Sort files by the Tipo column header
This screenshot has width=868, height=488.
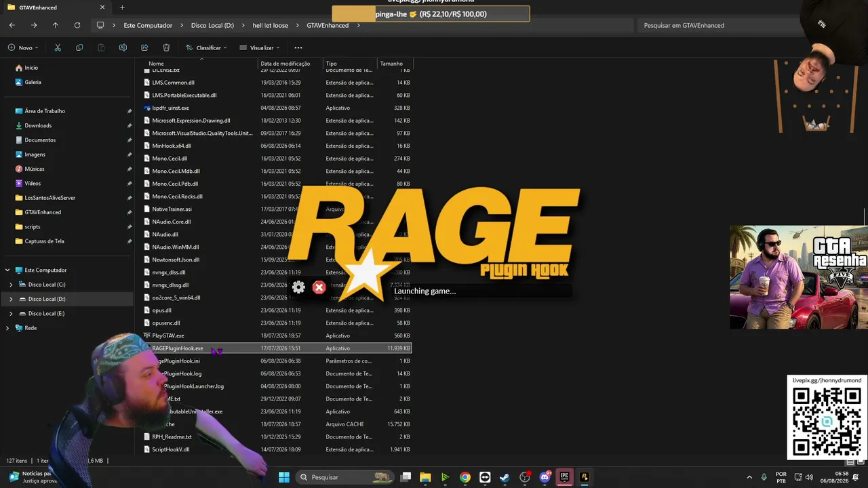click(332, 64)
